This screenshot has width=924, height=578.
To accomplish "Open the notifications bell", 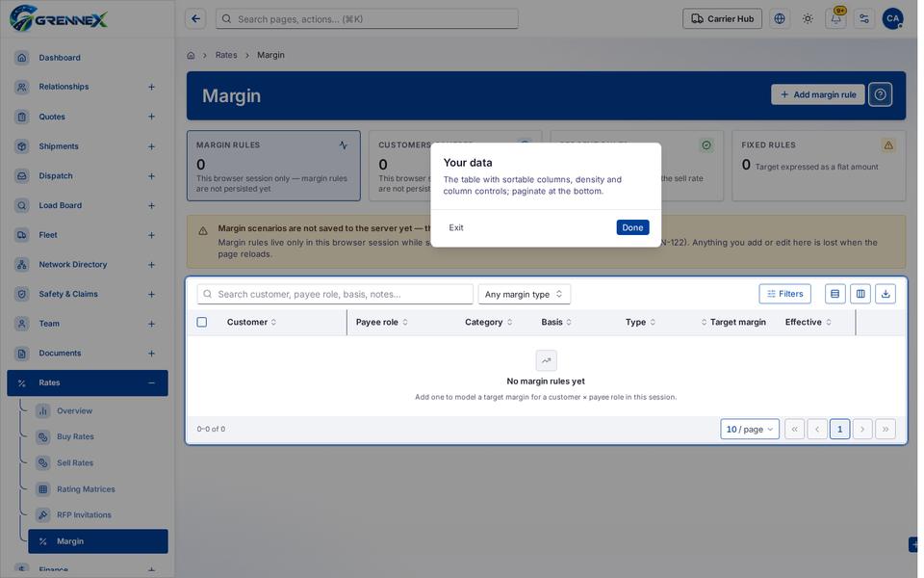I will click(x=835, y=19).
